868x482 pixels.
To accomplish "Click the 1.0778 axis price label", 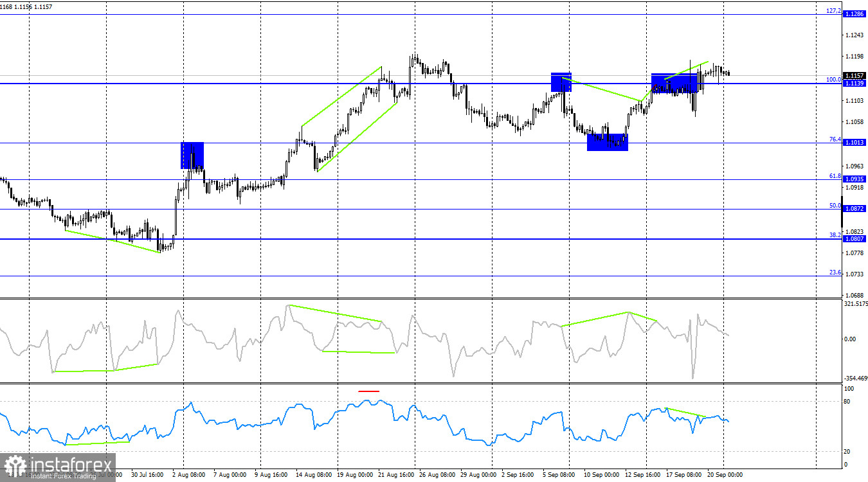I will [x=855, y=253].
